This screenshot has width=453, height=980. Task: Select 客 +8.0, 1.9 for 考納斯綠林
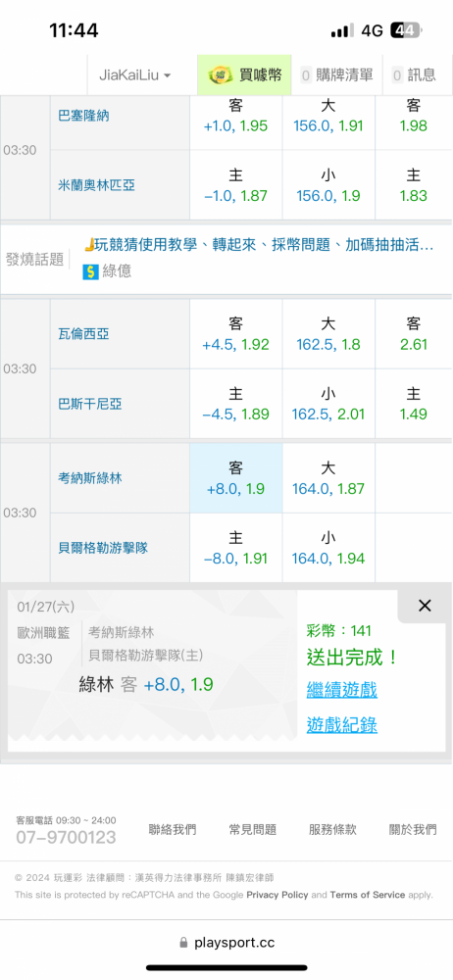pos(236,478)
